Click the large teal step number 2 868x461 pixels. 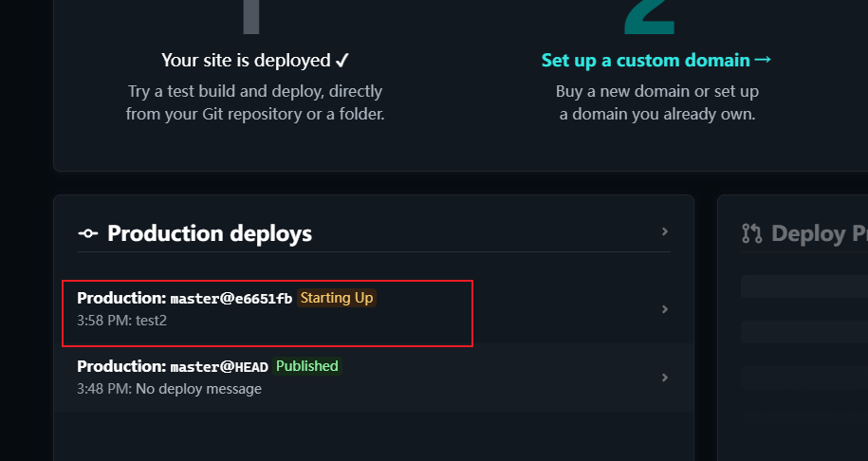click(650, 17)
